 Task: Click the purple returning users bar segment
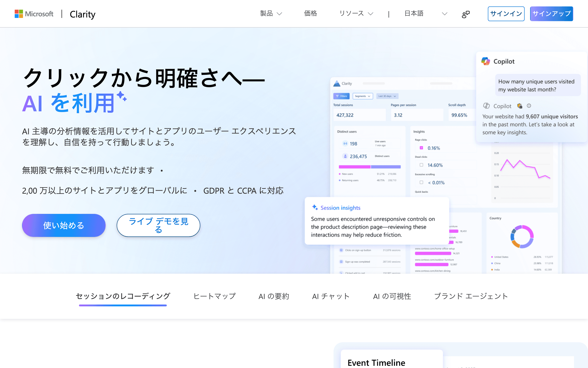pyautogui.click(x=386, y=167)
